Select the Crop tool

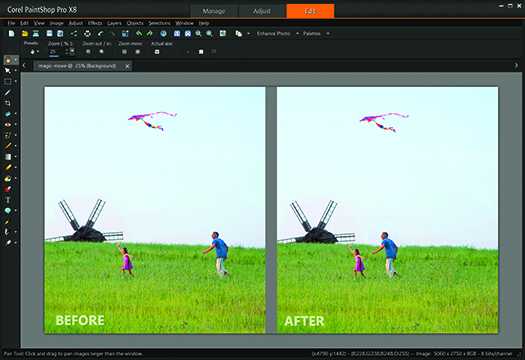[8, 103]
